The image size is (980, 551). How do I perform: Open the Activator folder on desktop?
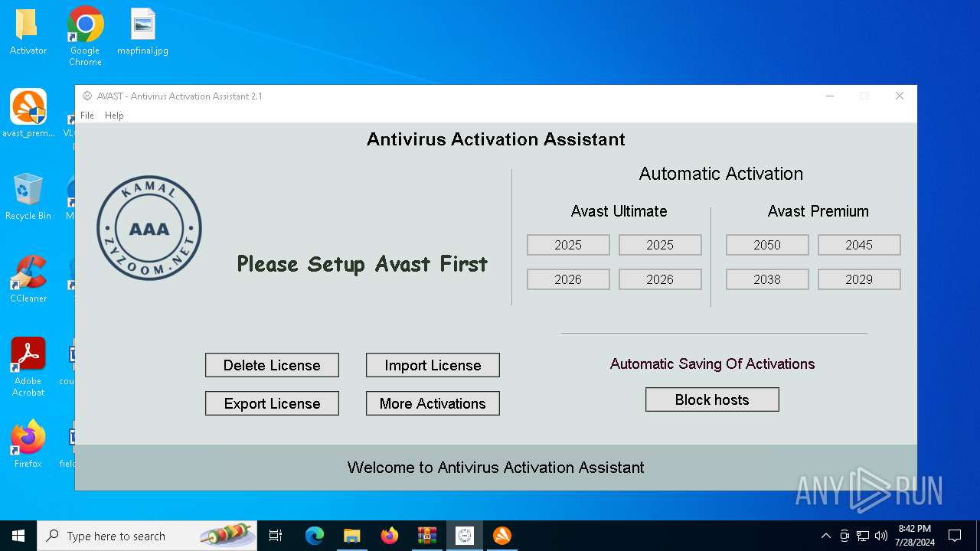[28, 32]
